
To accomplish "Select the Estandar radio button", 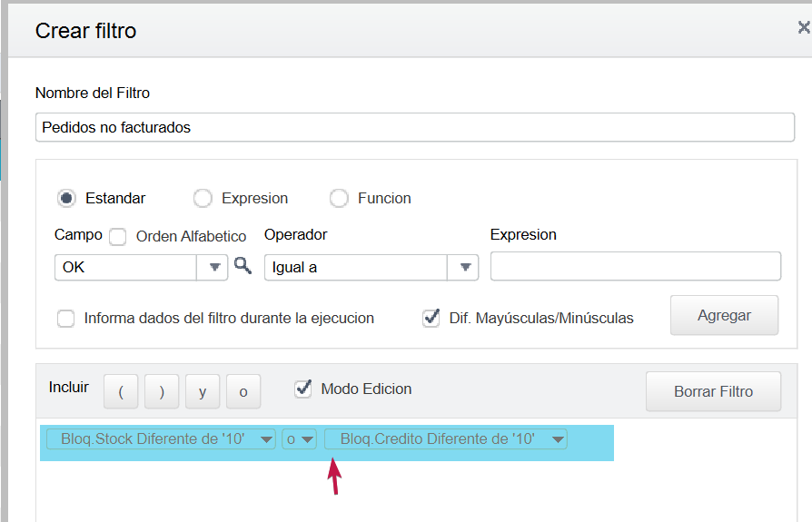I will [66, 198].
